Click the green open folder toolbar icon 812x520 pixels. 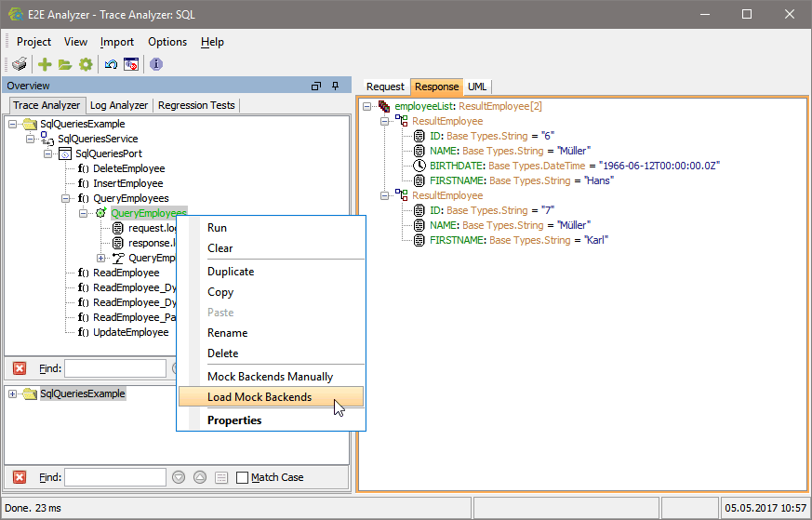point(65,64)
